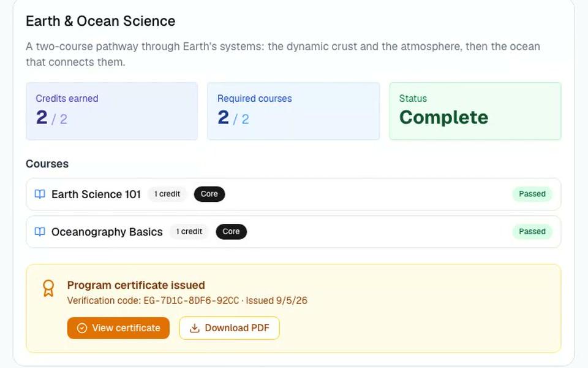Click the book icon beside Earth Science 101
Viewport: 588px width, 368px height.
pos(40,194)
